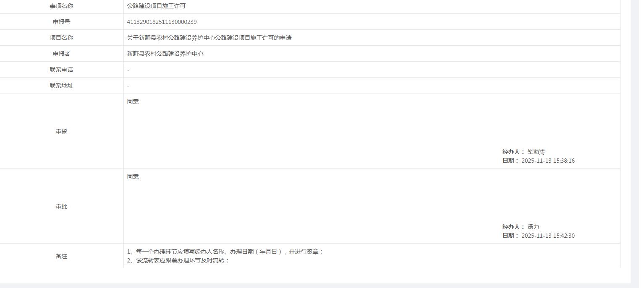Select the project name application text
The height and width of the screenshot is (288, 644).
[209, 37]
